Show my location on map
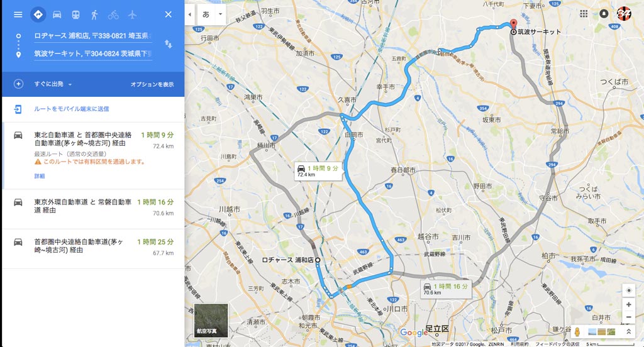Screen dimensions: 644x347 point(628,290)
